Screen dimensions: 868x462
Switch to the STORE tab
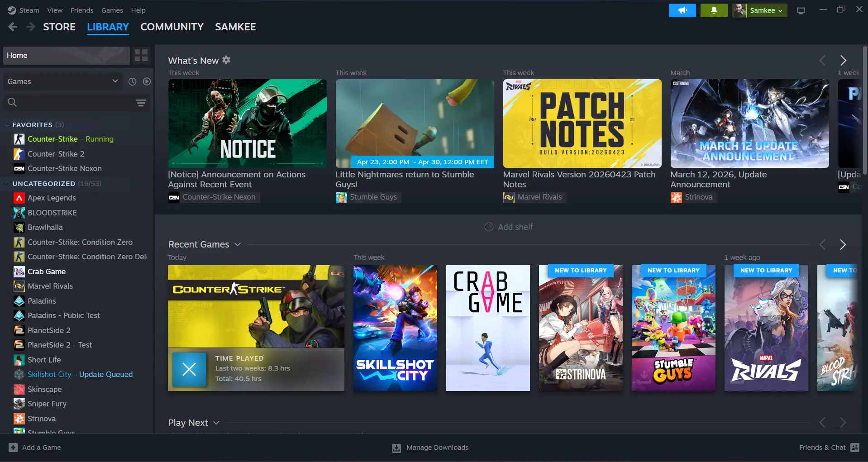point(59,27)
